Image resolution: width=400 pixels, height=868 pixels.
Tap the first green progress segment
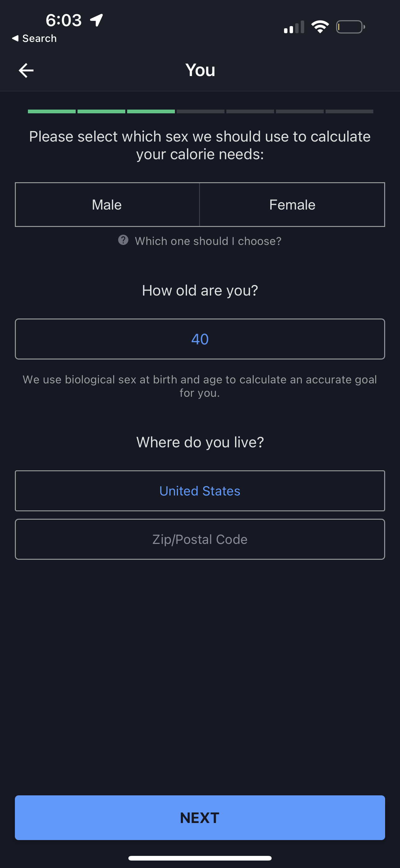point(51,111)
